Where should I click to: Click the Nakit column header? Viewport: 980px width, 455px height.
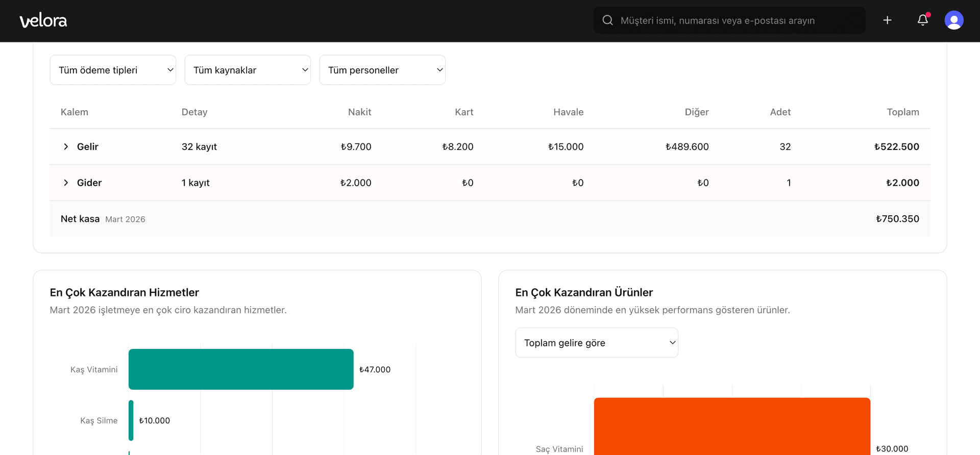[x=359, y=112]
